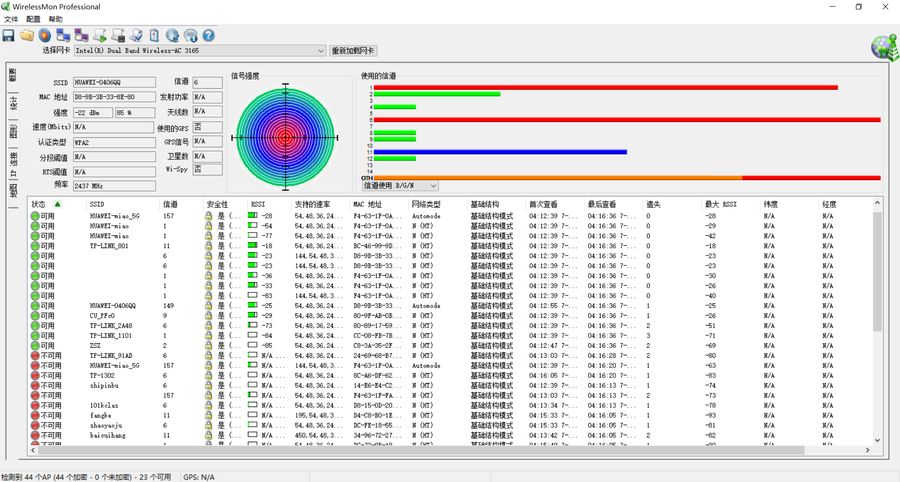The height and width of the screenshot is (482, 900).
Task: Click the stop toolbar icon next to start
Action: [x=118, y=36]
